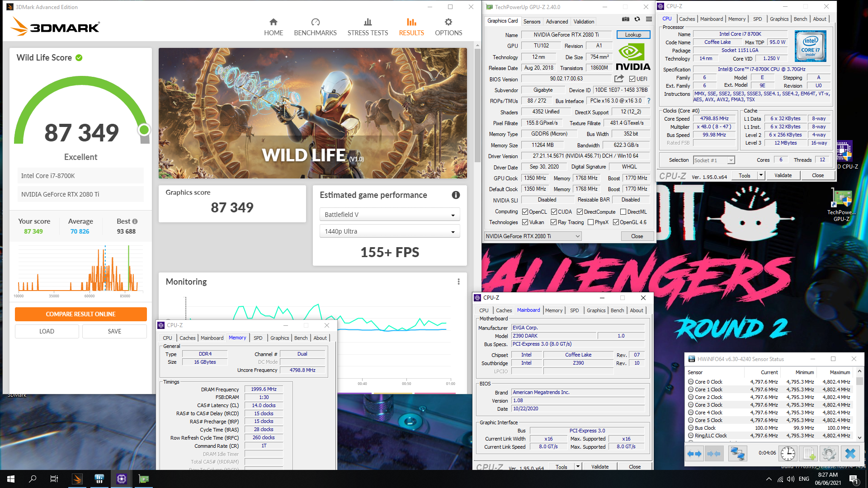Toggle the PhysX checkbox

[x=590, y=222]
